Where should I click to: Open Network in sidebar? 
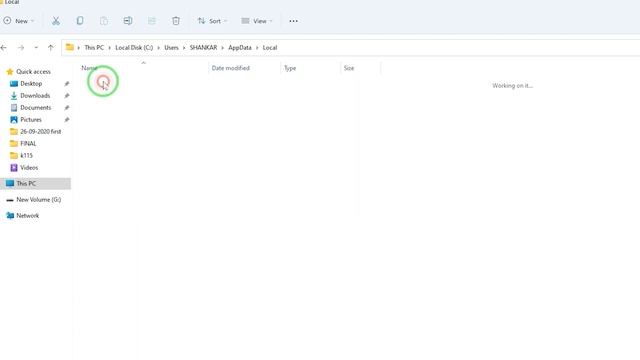27,216
